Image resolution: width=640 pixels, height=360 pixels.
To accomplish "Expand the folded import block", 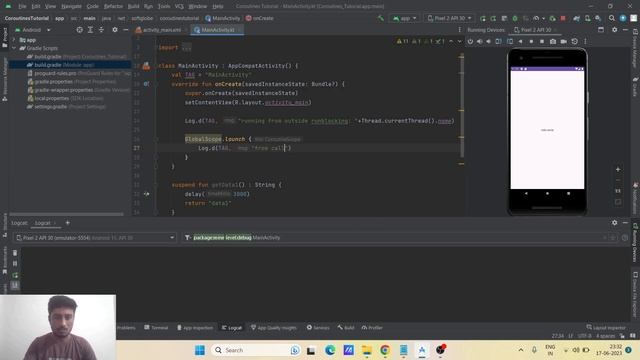I will point(187,48).
